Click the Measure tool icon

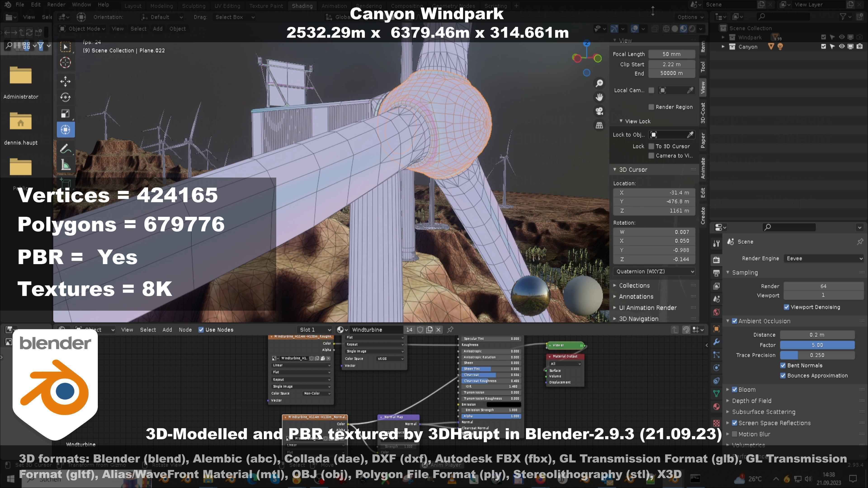click(65, 165)
